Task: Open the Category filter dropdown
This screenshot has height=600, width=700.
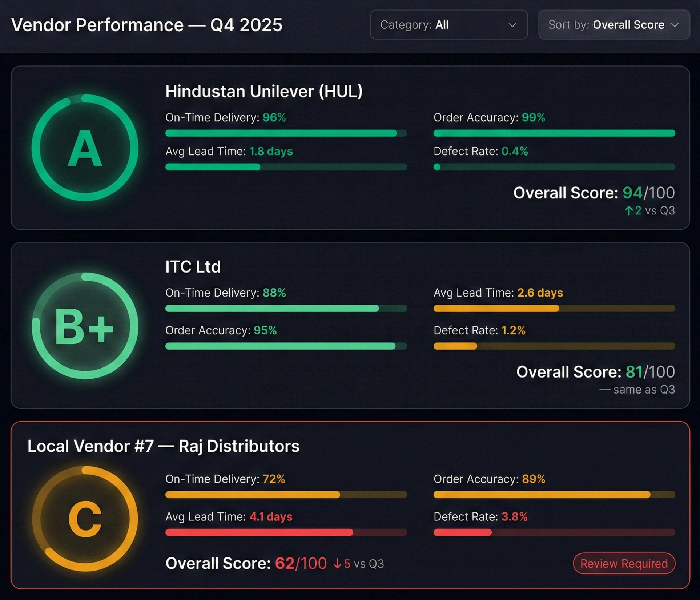Action: (448, 25)
